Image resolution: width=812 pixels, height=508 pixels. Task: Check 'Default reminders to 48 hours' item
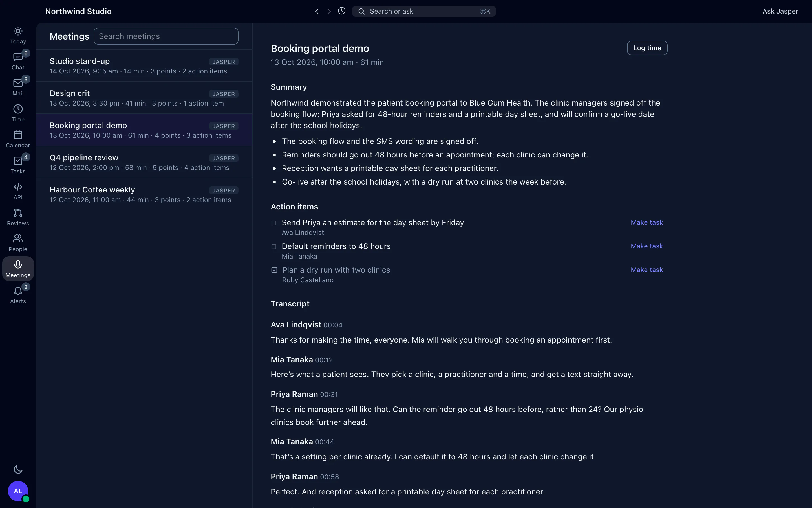click(x=274, y=247)
